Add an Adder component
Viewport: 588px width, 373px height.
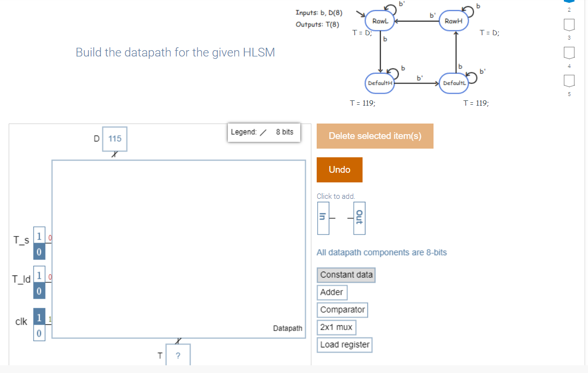point(332,292)
